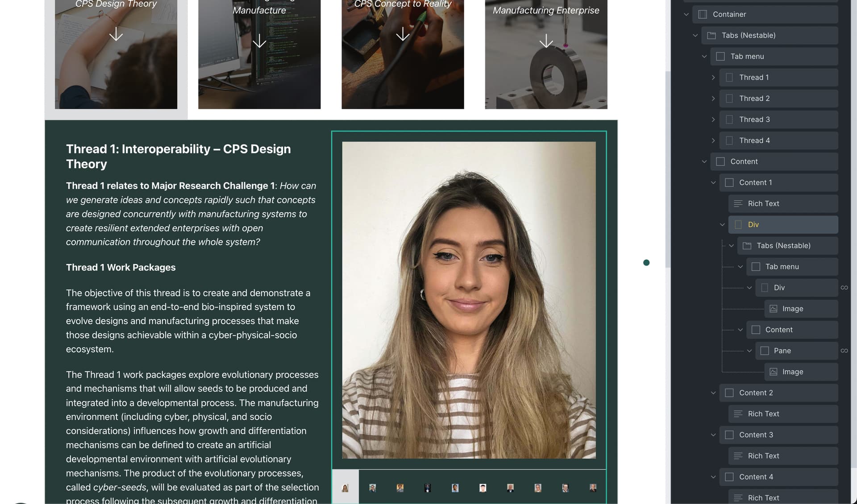Click the top-level Tabs (Nestable) folder icon
857x504 pixels.
point(711,35)
